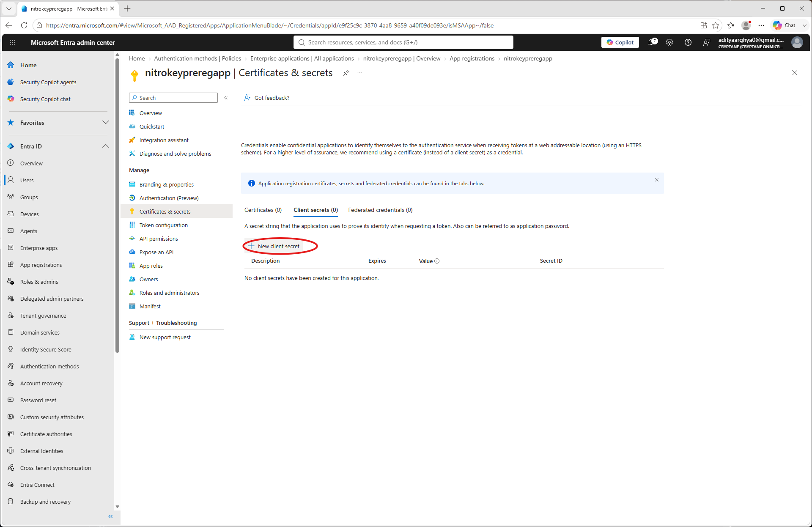Switch to Federated credentials (0) tab
Viewport: 812px width, 527px height.
coord(380,210)
